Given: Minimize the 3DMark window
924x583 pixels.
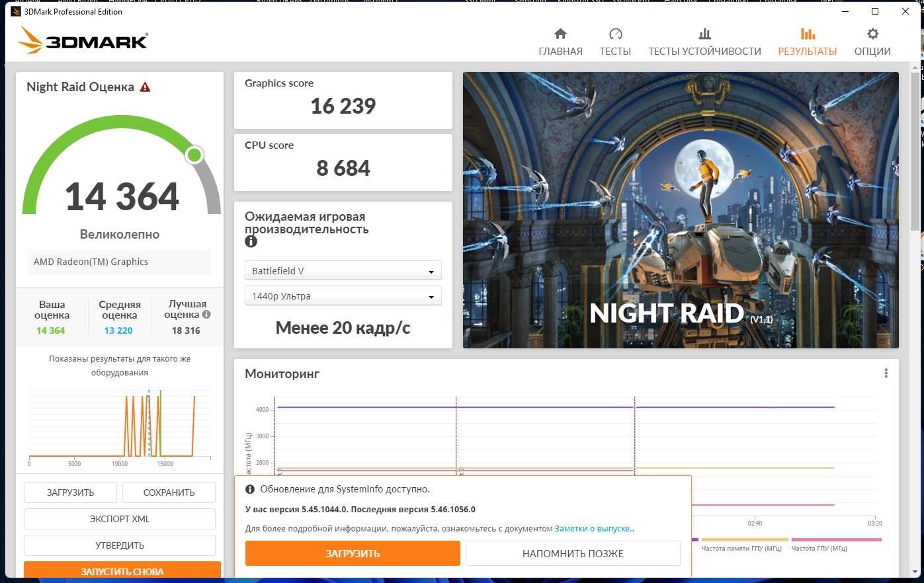Looking at the screenshot, I should click(x=845, y=11).
